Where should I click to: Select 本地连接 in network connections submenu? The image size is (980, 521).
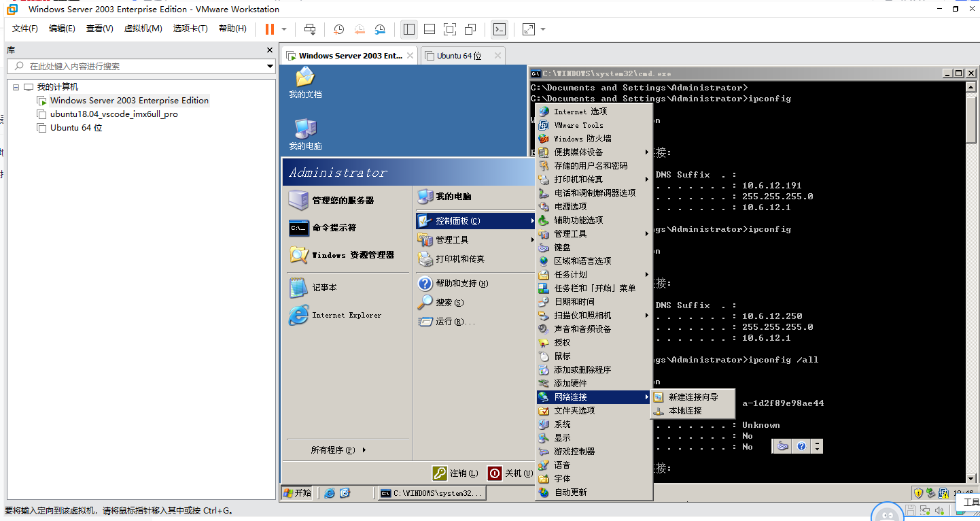coord(693,411)
